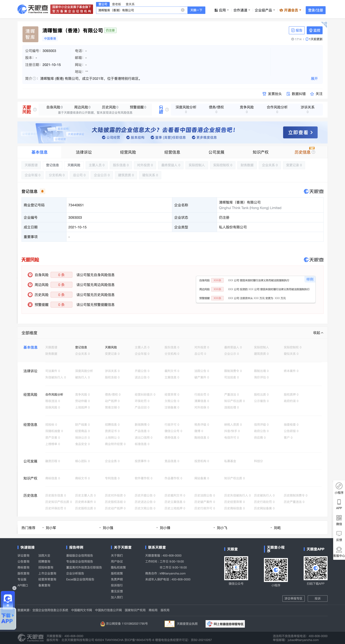Open 诉讼查询 quick link in footer
This screenshot has height=644, width=345.
(23, 555)
